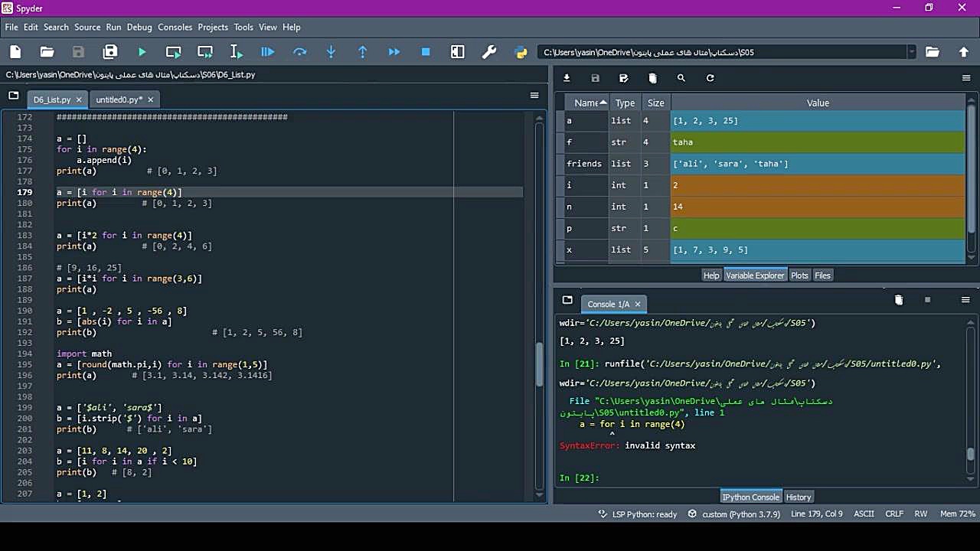The image size is (980, 551).
Task: Close the Console 1/A tab
Action: (x=637, y=304)
